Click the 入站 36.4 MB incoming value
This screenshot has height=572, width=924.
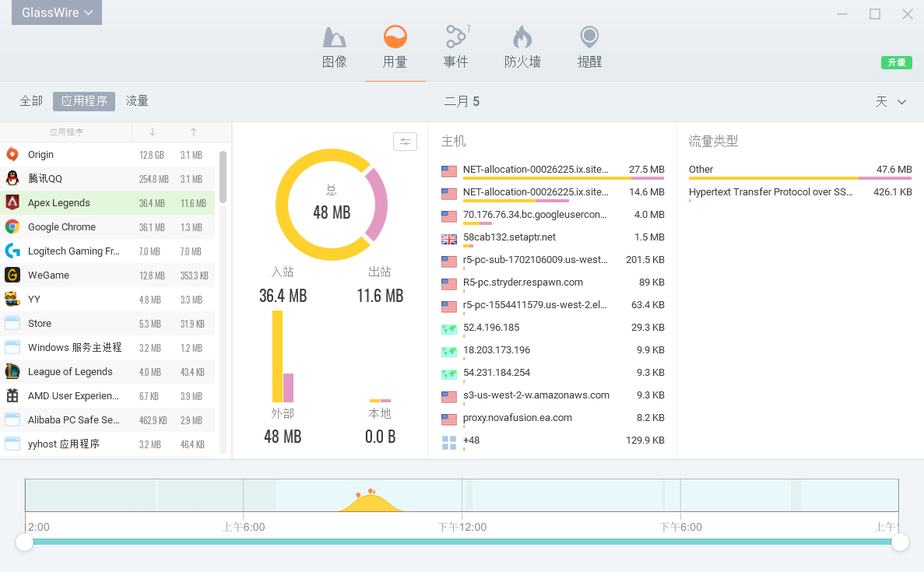pos(283,296)
